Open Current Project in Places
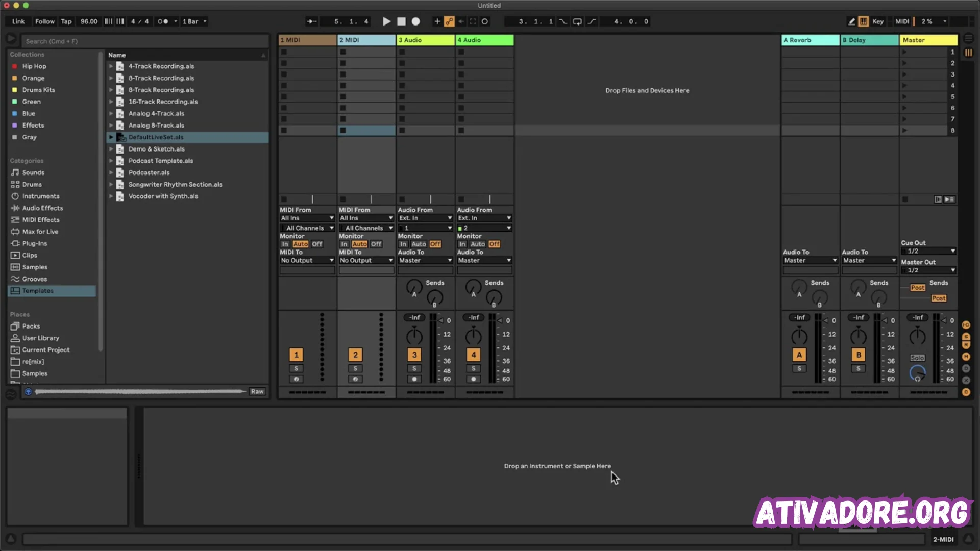 click(x=46, y=350)
